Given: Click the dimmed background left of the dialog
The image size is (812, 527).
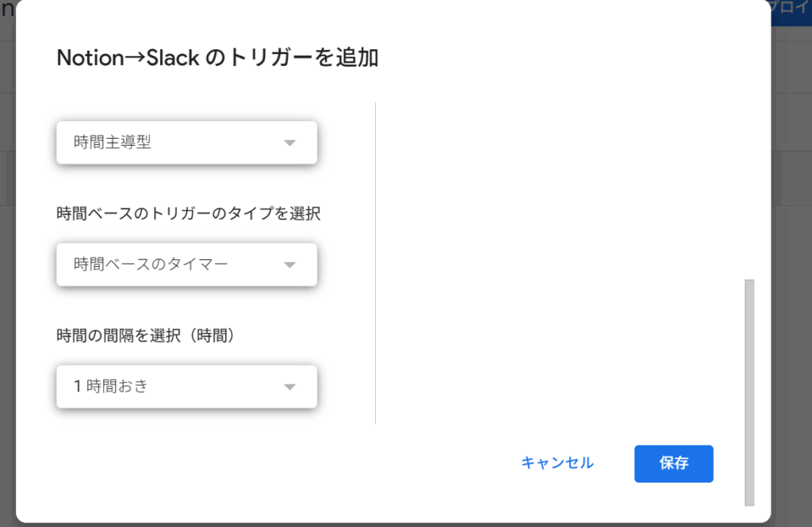Looking at the screenshot, I should (8, 311).
